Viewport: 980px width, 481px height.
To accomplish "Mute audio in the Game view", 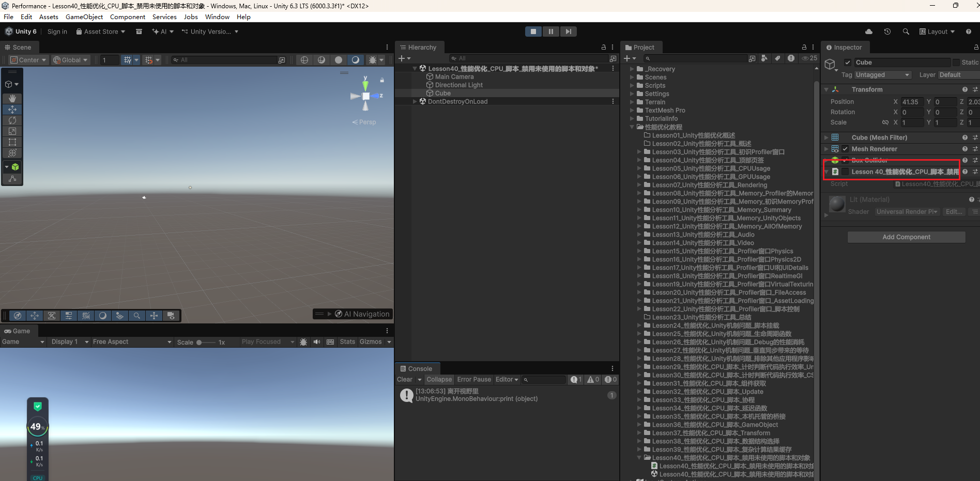I will pos(317,342).
